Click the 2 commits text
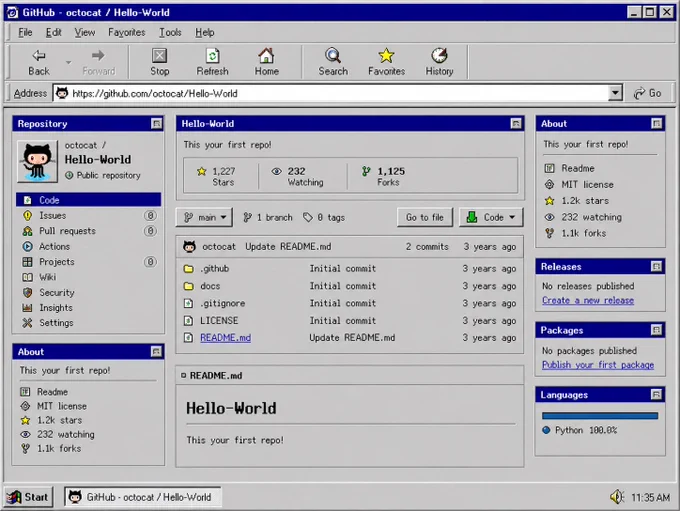The image size is (680, 511). pyautogui.click(x=427, y=246)
